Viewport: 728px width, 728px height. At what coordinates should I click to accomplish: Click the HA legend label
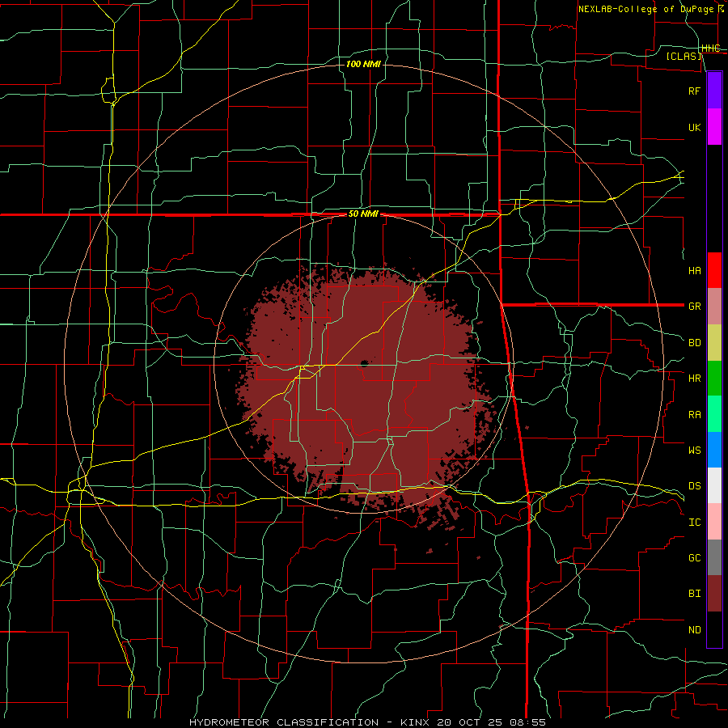coord(695,271)
